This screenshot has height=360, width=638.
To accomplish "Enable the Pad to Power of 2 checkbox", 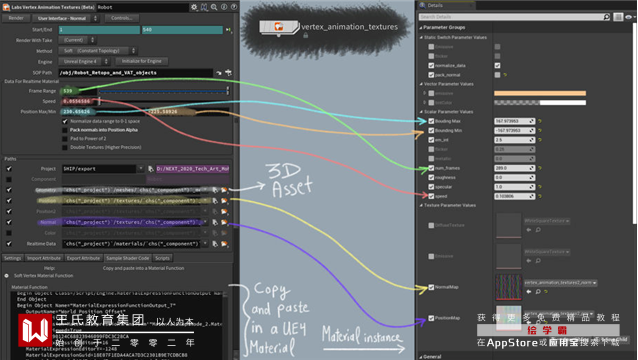I will click(x=65, y=139).
